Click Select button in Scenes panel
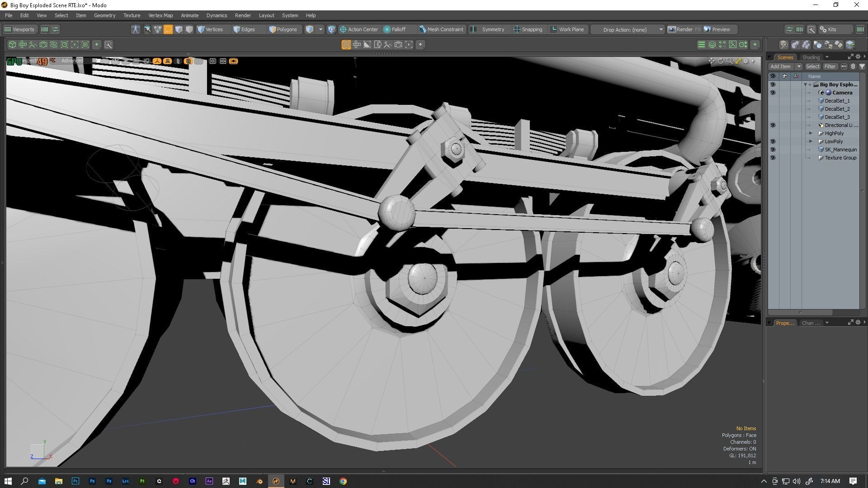The width and height of the screenshot is (868, 488). coord(812,66)
